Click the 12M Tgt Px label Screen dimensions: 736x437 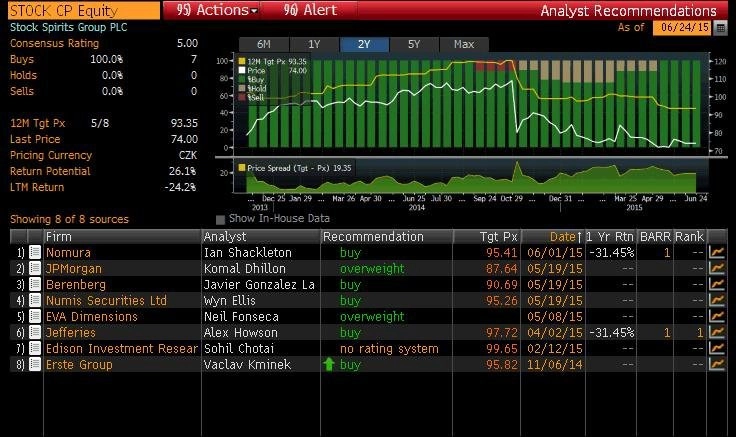38,123
